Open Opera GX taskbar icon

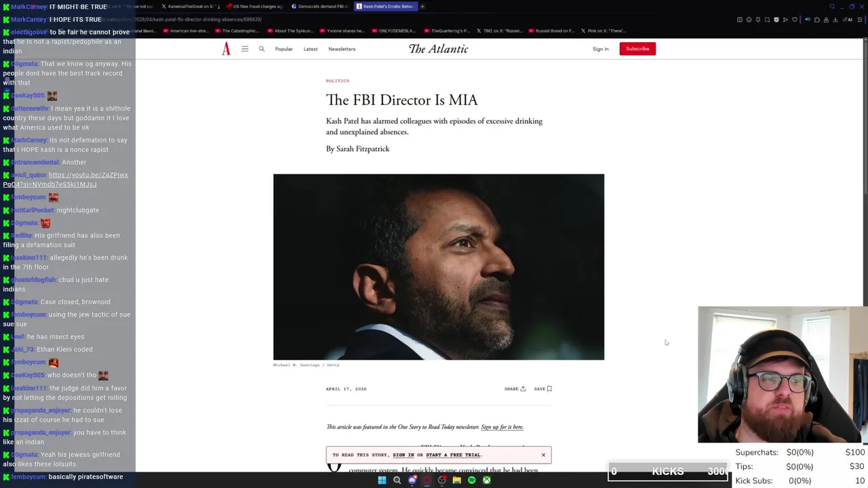[x=427, y=480]
